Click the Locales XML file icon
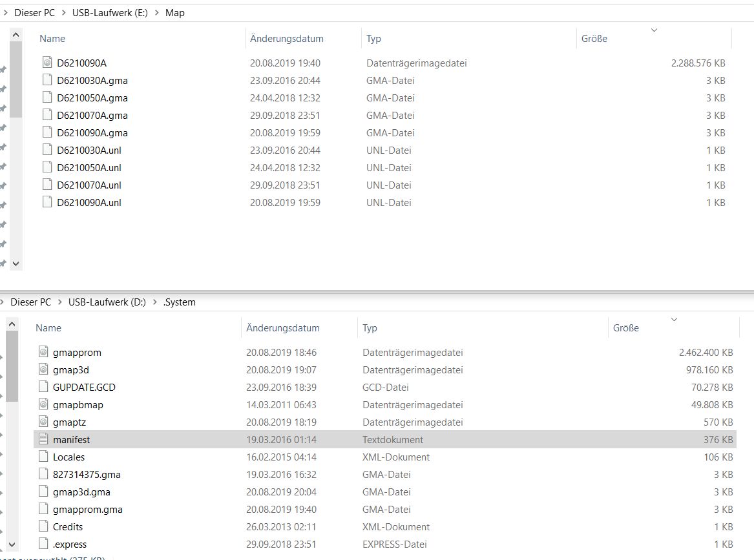Viewport: 754px width, 560px height. pyautogui.click(x=43, y=457)
